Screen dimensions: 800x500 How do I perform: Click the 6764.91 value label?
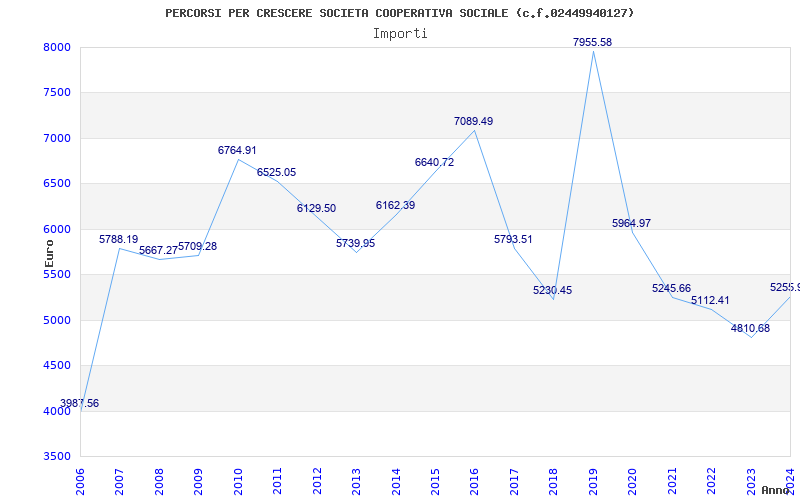(x=237, y=151)
